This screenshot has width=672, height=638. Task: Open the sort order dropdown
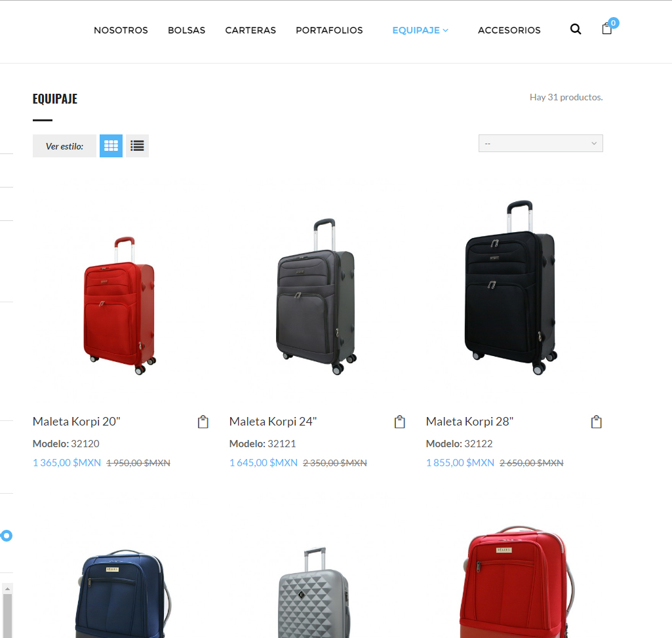(540, 143)
